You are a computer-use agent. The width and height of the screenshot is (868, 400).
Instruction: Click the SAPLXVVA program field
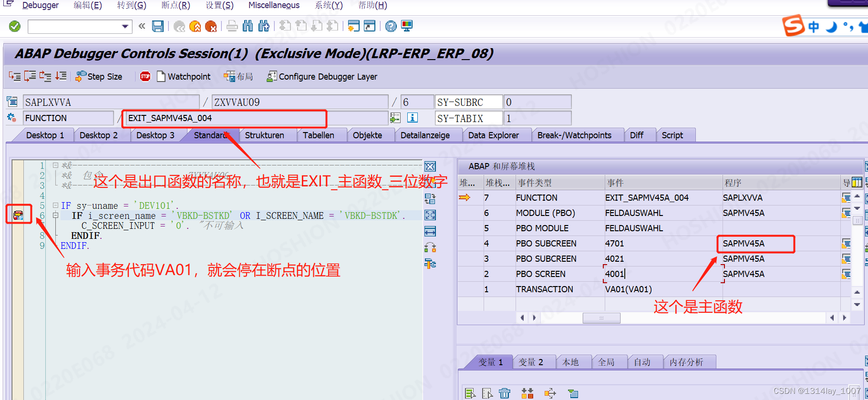111,102
